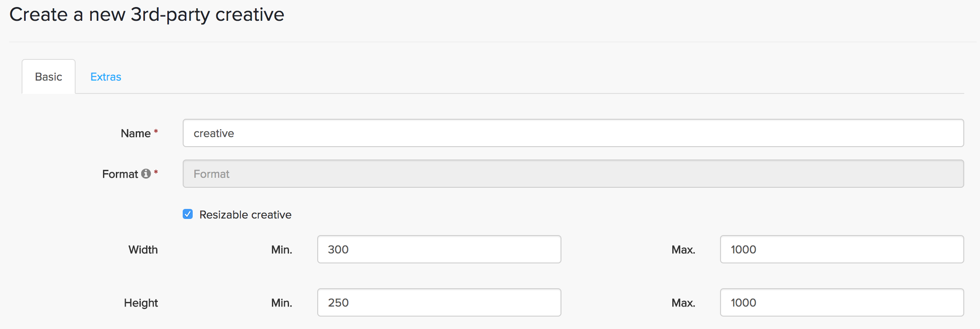
Task: Click the Format info icon
Action: [x=146, y=174]
